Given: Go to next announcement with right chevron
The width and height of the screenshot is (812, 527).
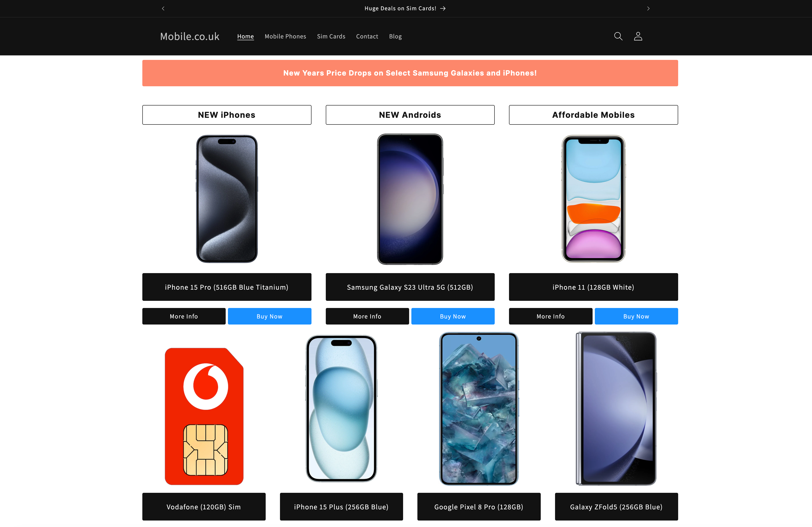Looking at the screenshot, I should pos(648,8).
